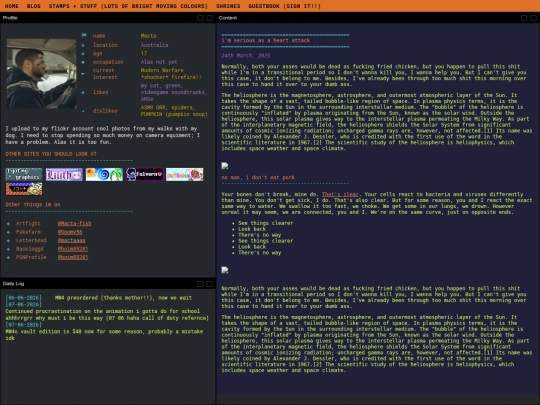The image size is (540, 405).
Task: Open STAMPS + STUFF page in navbar
Action: tap(128, 6)
